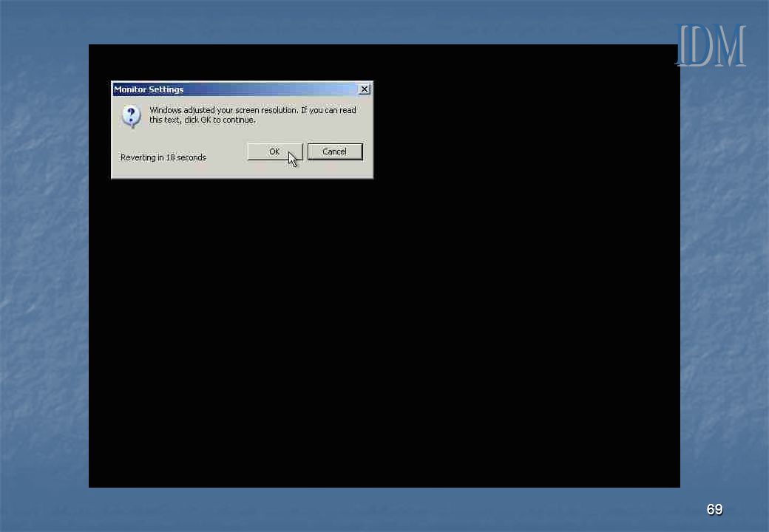The image size is (769, 532).
Task: Click Cancel in Monitor Settings dialog
Action: tap(335, 152)
